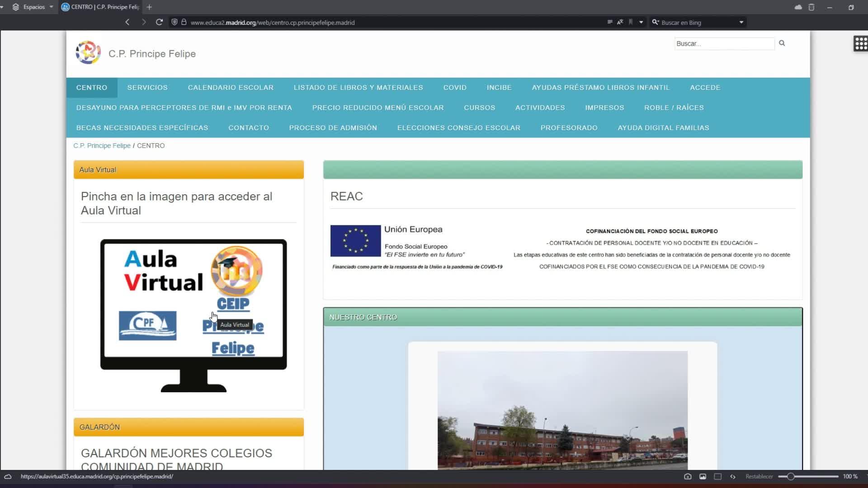Go to the PROFESORADO menu item

(569, 128)
